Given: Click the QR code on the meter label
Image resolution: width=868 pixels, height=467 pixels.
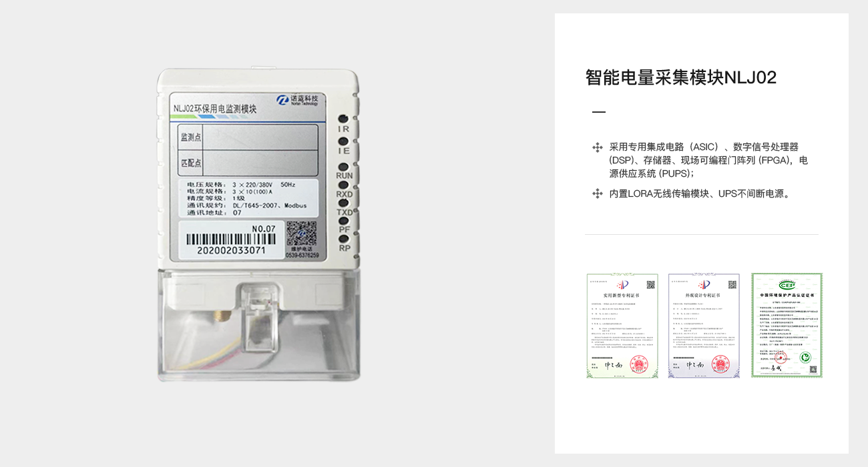Looking at the screenshot, I should tap(302, 235).
